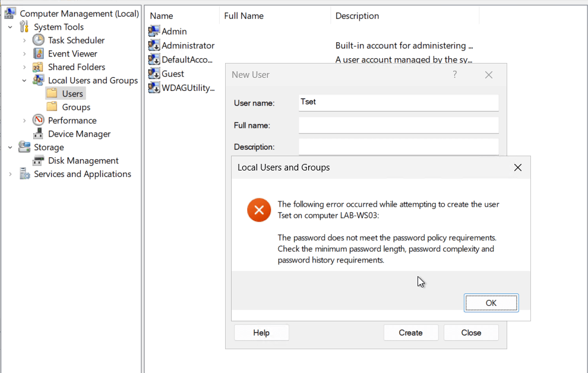The height and width of the screenshot is (373, 588).
Task: Collapse the System Tools tree node
Action: [x=10, y=27]
